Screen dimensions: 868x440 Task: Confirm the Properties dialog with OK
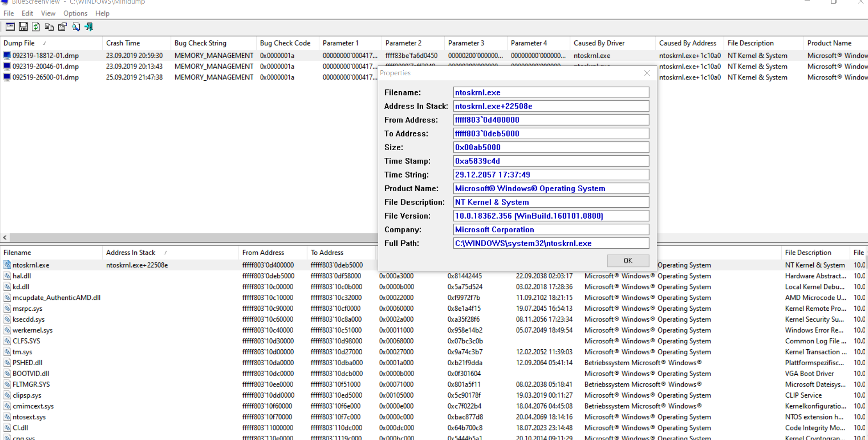(628, 261)
